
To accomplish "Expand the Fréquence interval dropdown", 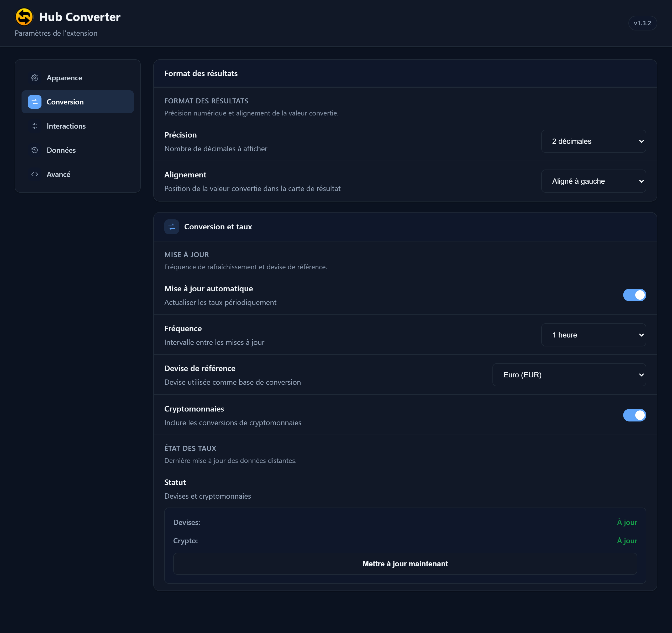I will (x=593, y=335).
